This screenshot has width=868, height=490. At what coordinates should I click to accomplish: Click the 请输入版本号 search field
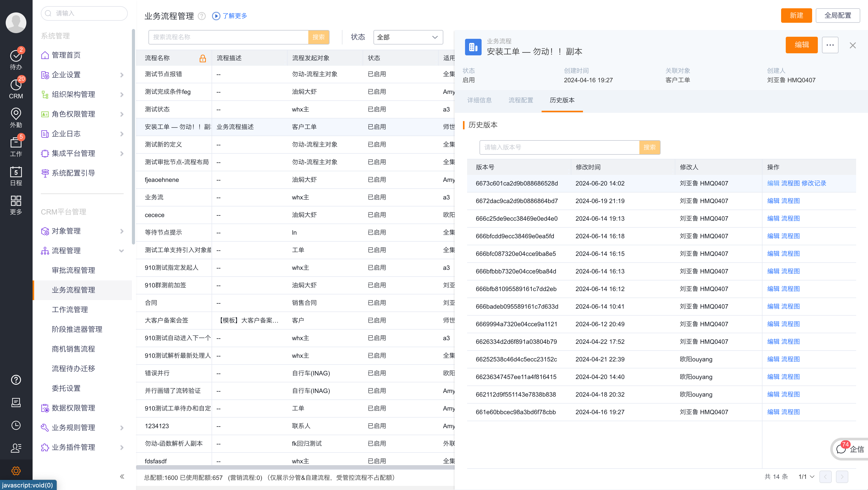559,147
